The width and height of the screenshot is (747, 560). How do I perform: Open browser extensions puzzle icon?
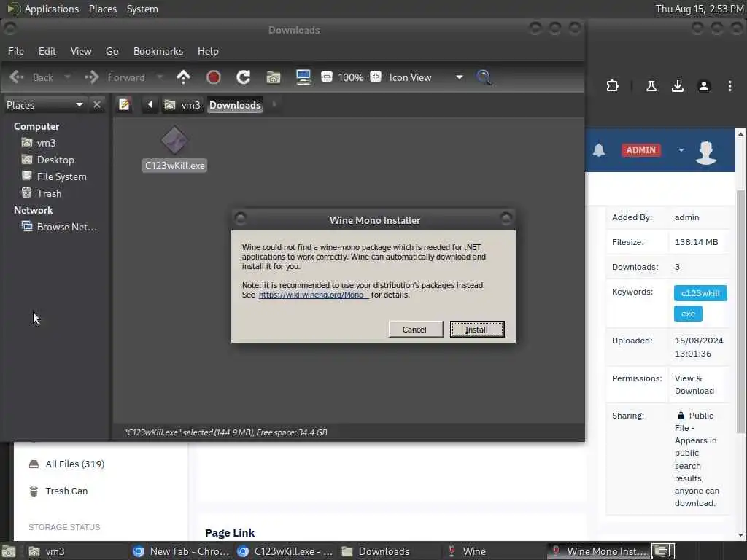coord(612,86)
